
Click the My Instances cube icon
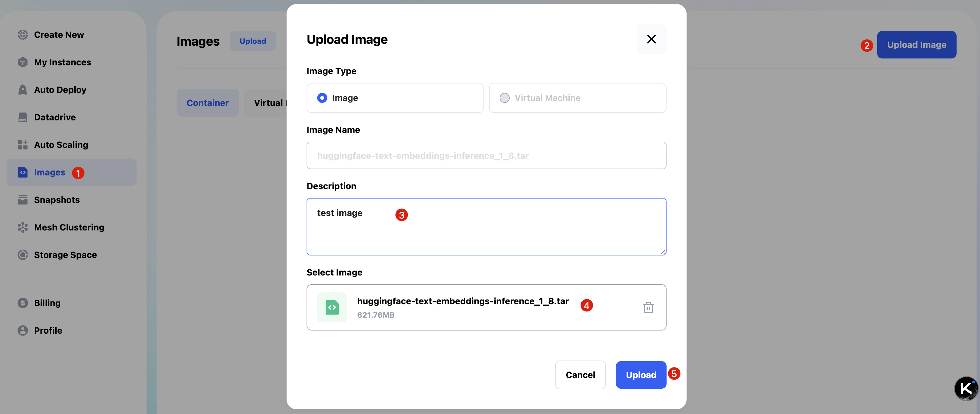click(x=23, y=62)
